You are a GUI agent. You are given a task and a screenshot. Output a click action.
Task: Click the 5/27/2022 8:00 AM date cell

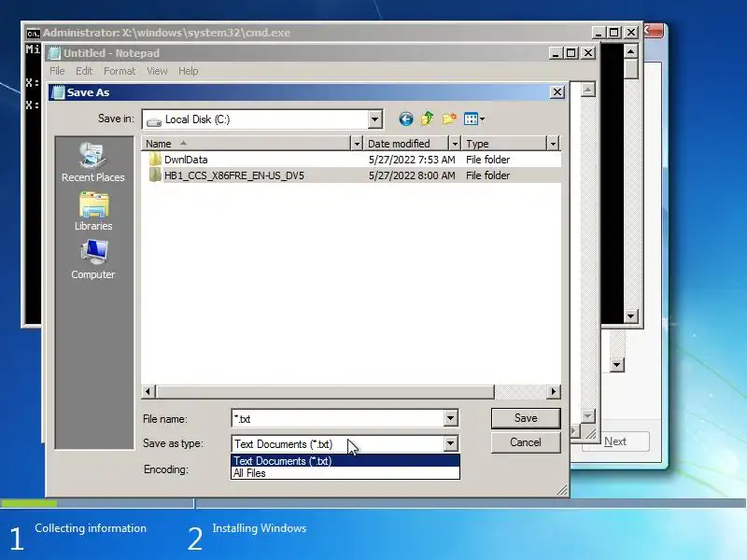(x=412, y=175)
